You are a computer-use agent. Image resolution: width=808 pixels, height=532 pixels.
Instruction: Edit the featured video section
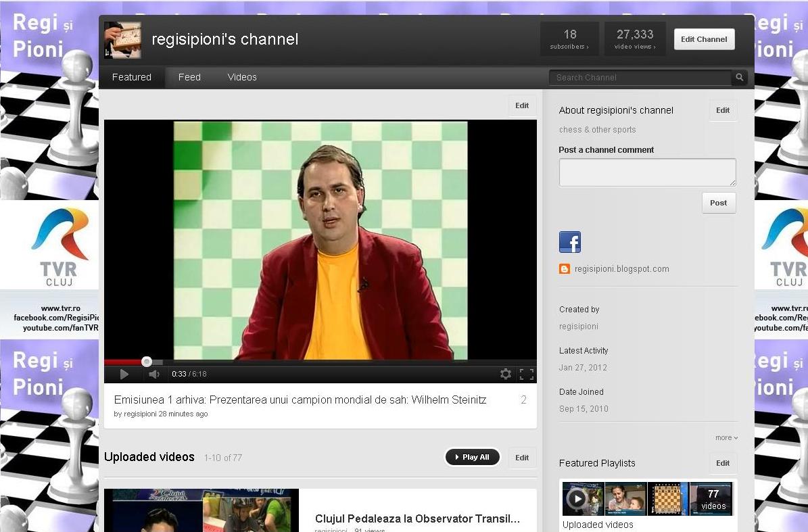point(522,105)
